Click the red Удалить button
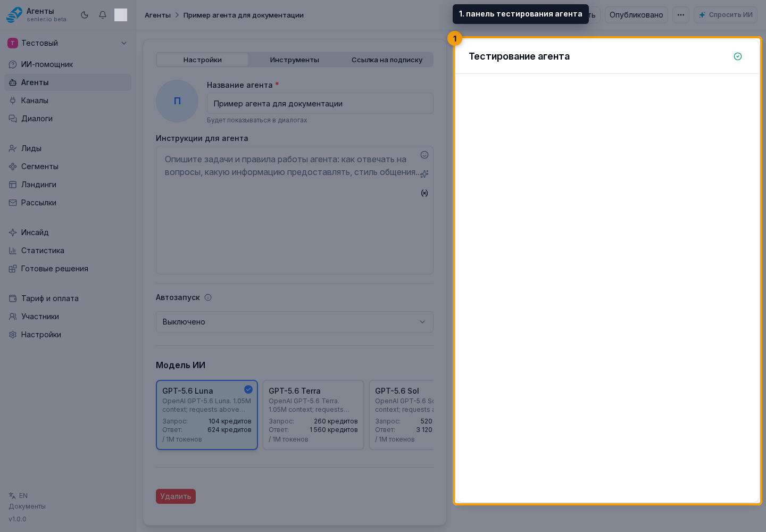The height and width of the screenshot is (532, 766). (x=176, y=496)
